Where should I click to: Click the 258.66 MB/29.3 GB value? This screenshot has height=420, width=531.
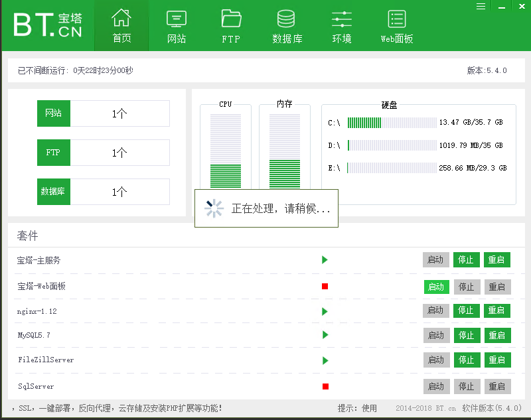(473, 168)
